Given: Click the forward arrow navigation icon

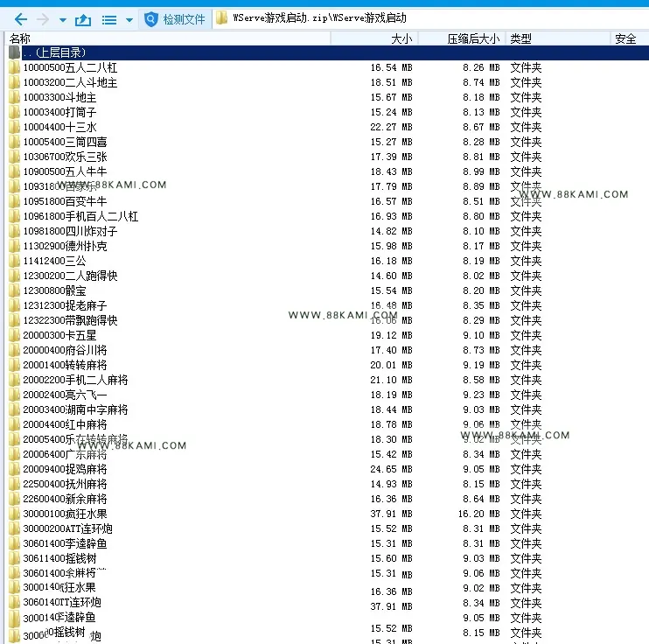Looking at the screenshot, I should (43, 19).
